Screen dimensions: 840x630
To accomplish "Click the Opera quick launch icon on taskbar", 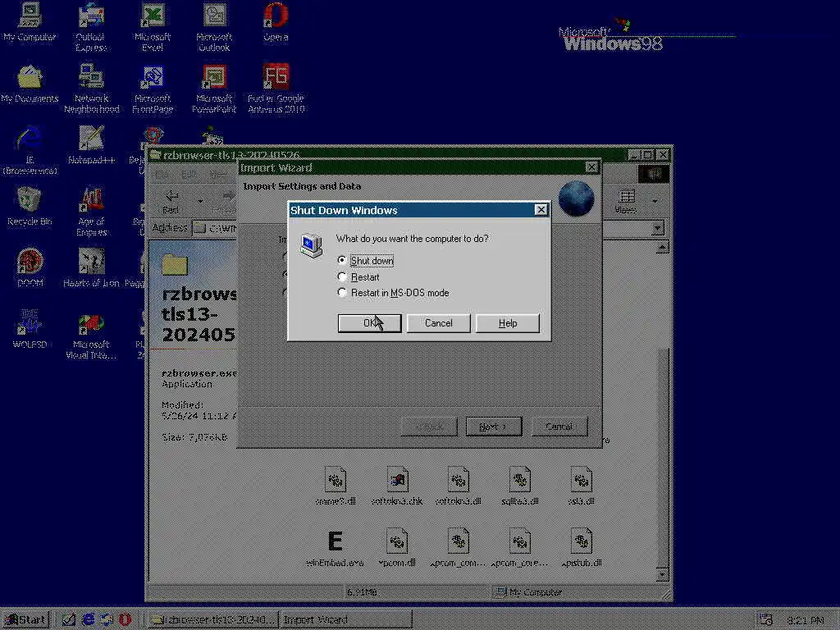I will click(126, 619).
